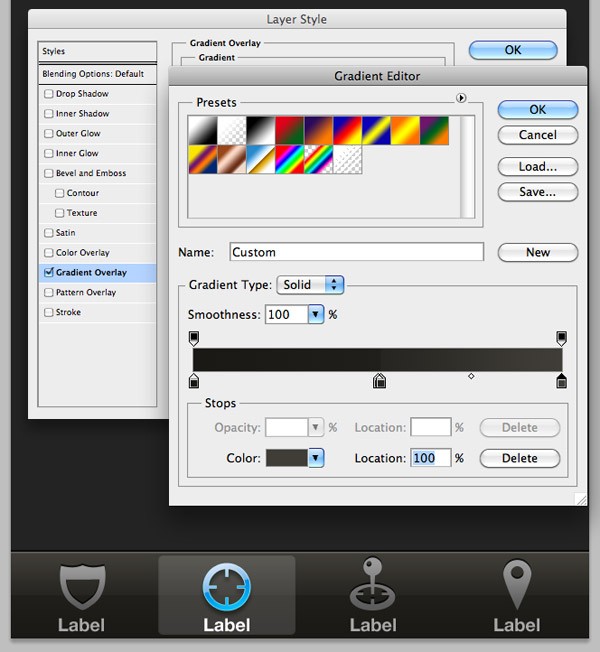
Task: Select the middle color stop below gradient
Action: pyautogui.click(x=379, y=380)
